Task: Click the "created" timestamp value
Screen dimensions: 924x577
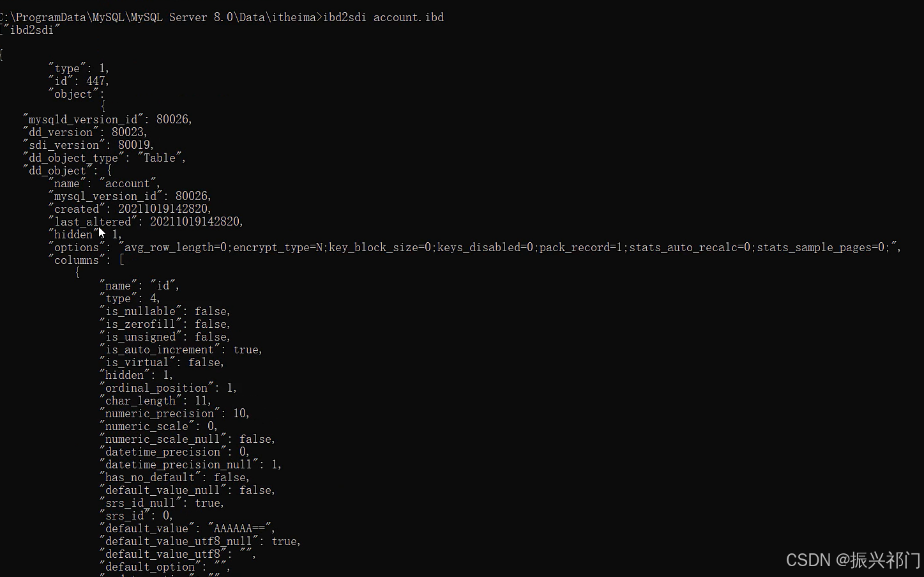Action: tap(164, 209)
